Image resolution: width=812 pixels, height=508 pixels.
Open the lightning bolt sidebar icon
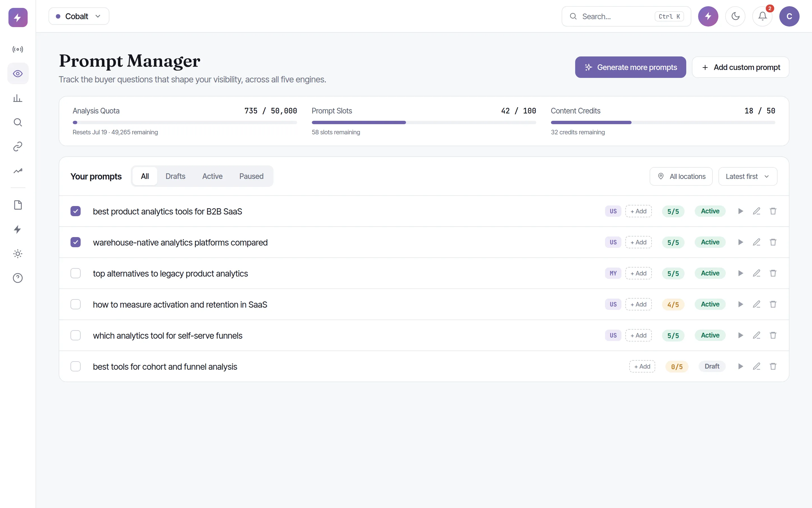pyautogui.click(x=18, y=229)
